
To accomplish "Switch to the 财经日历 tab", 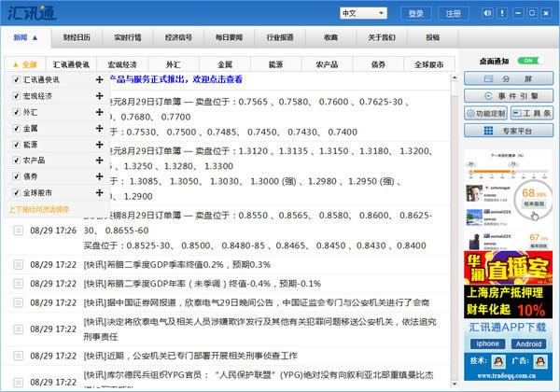I will pyautogui.click(x=77, y=38).
